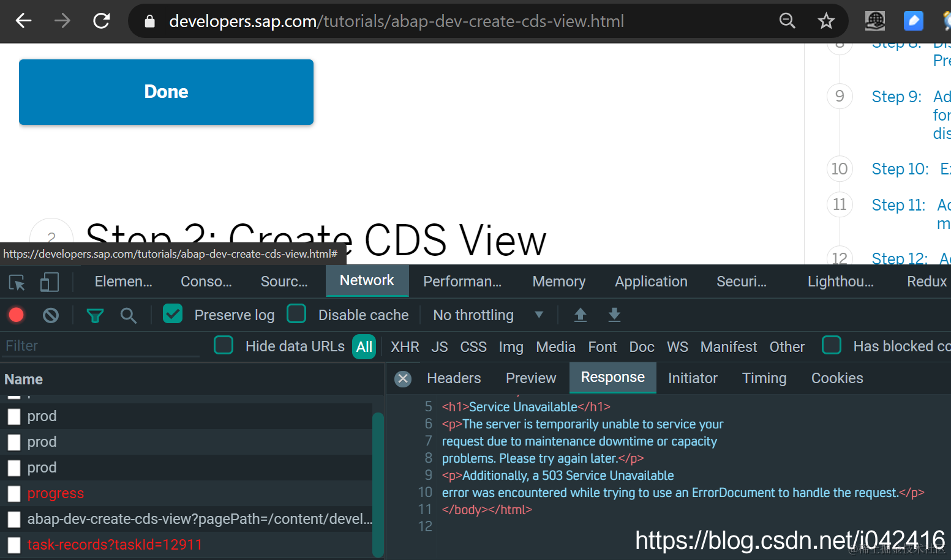The width and height of the screenshot is (951, 560).
Task: Click the browser address bar URL
Action: click(396, 21)
